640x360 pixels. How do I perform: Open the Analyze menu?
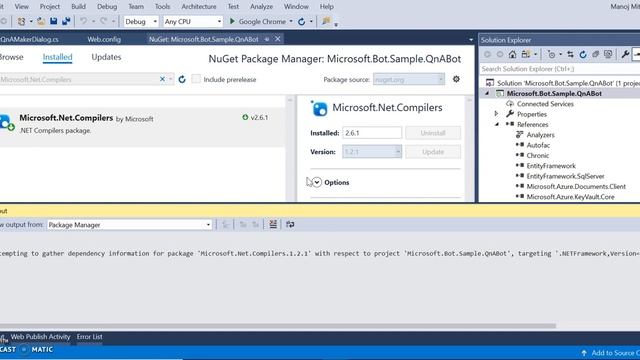pos(261,7)
